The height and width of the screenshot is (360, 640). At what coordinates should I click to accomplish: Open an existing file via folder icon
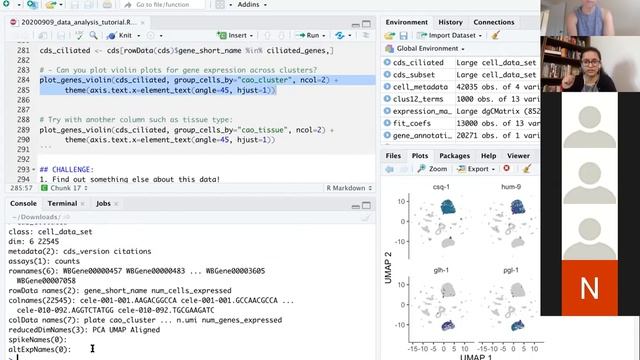click(x=51, y=4)
